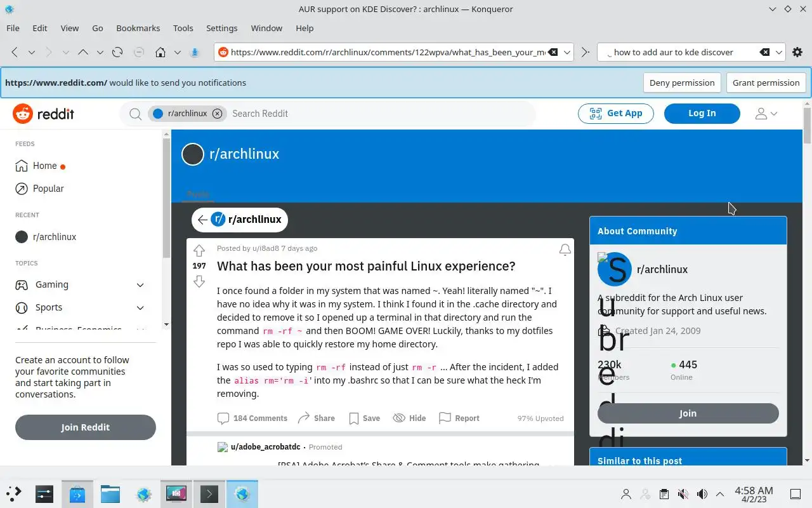
Task: Open the Popular feed in sidebar
Action: coord(40,189)
